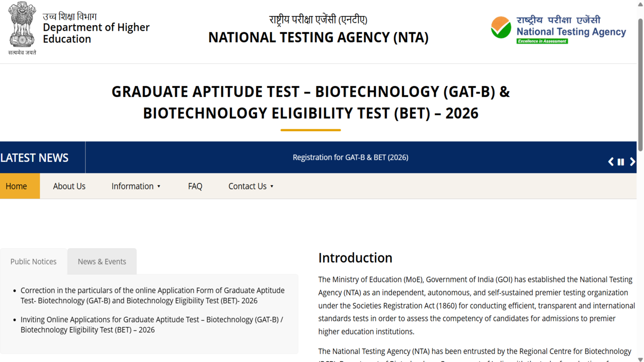Expand the Information menu chevron

pos(159,186)
